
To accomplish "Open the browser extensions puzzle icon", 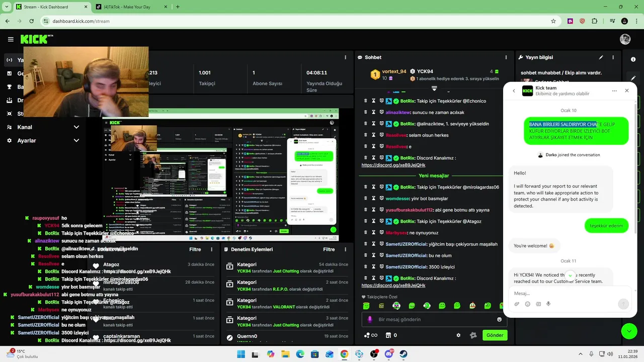I will coord(595,21).
